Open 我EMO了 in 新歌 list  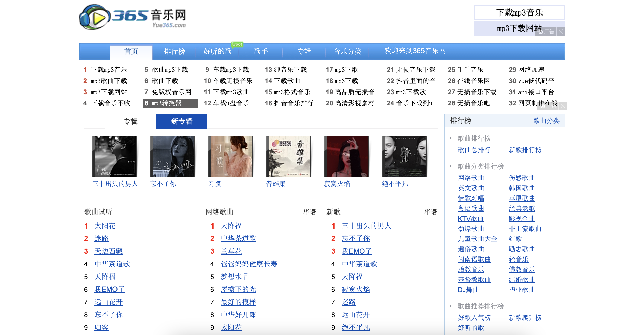click(357, 251)
